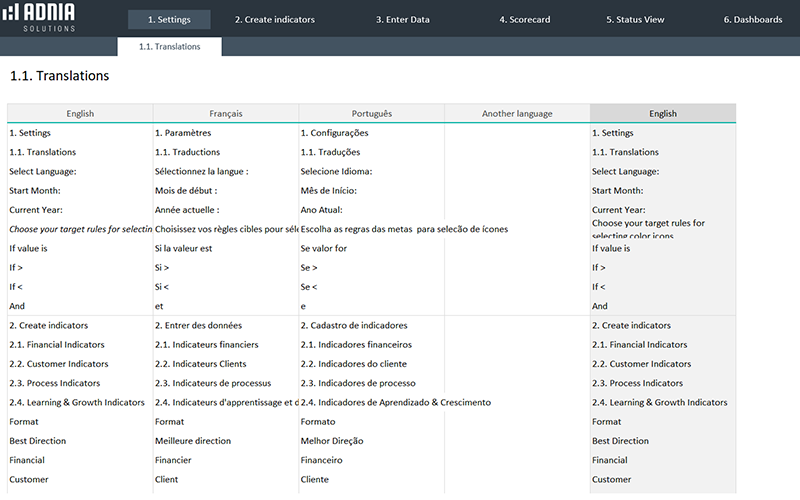The width and height of the screenshot is (800, 500).
Task: Open the 1. Settings tab
Action: (x=169, y=19)
